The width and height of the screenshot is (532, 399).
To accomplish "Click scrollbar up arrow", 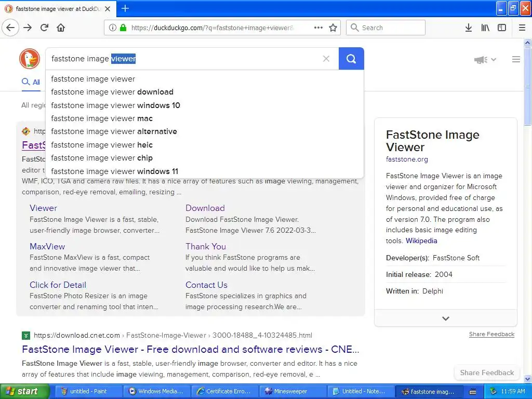I will (528, 43).
